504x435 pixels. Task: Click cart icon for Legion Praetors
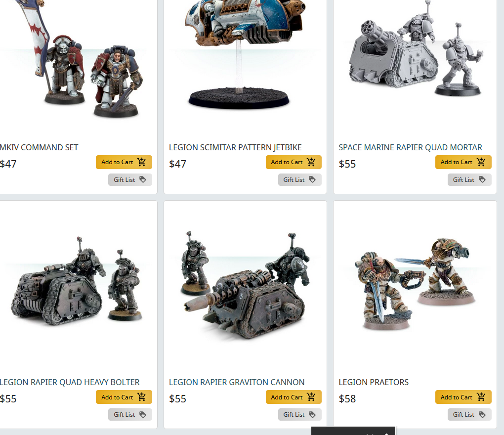[x=481, y=397]
